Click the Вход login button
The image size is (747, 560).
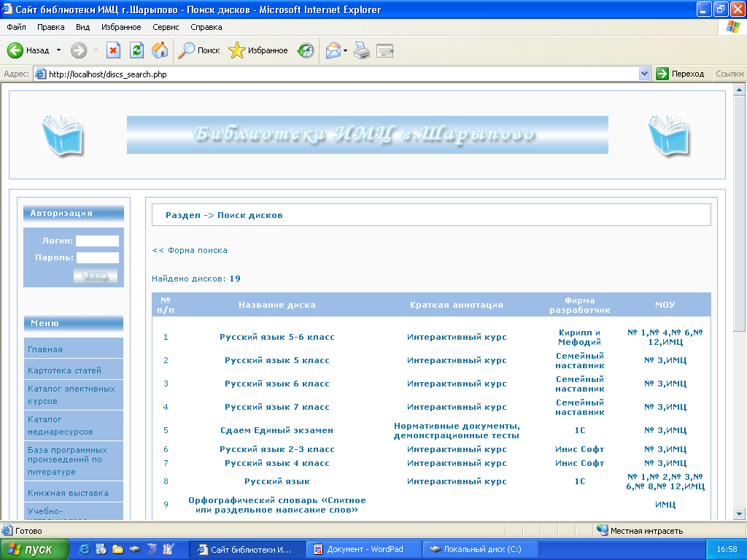point(96,275)
